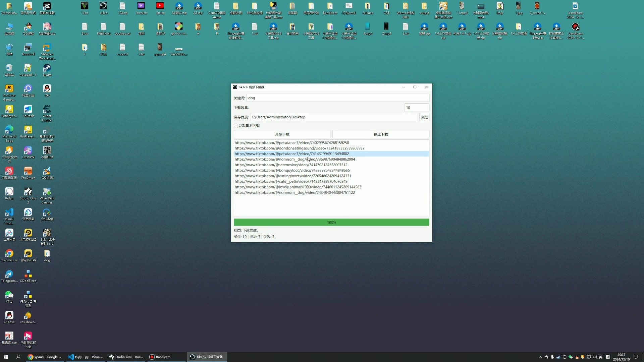Image resolution: width=644 pixels, height=362 pixels.
Task: Open Visual Studio Code desktop icon
Action: (x=9, y=216)
